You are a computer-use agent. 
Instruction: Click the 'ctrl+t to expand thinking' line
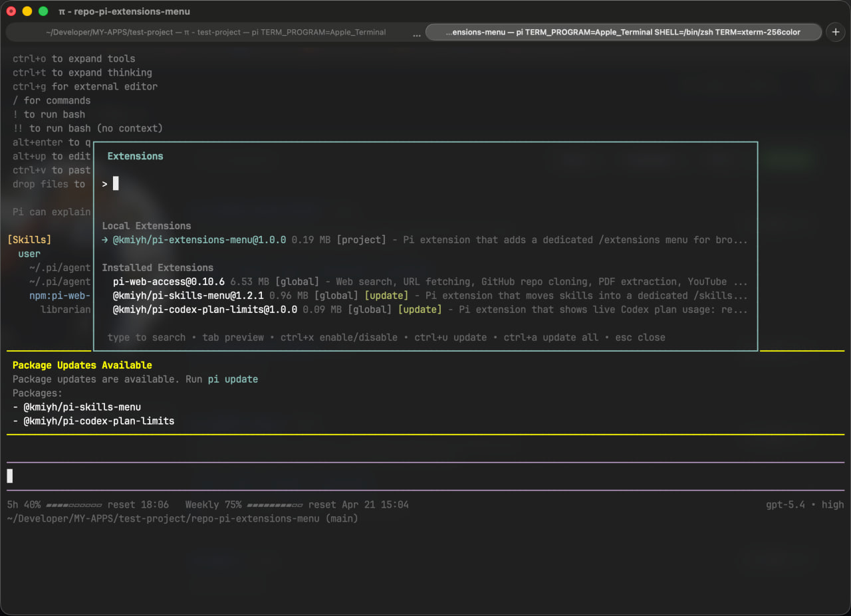coord(82,72)
